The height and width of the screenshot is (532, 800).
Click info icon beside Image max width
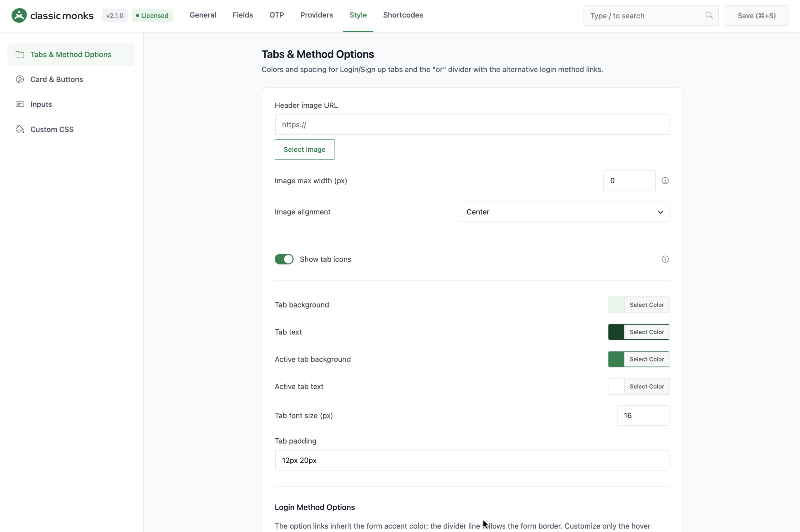(x=665, y=181)
